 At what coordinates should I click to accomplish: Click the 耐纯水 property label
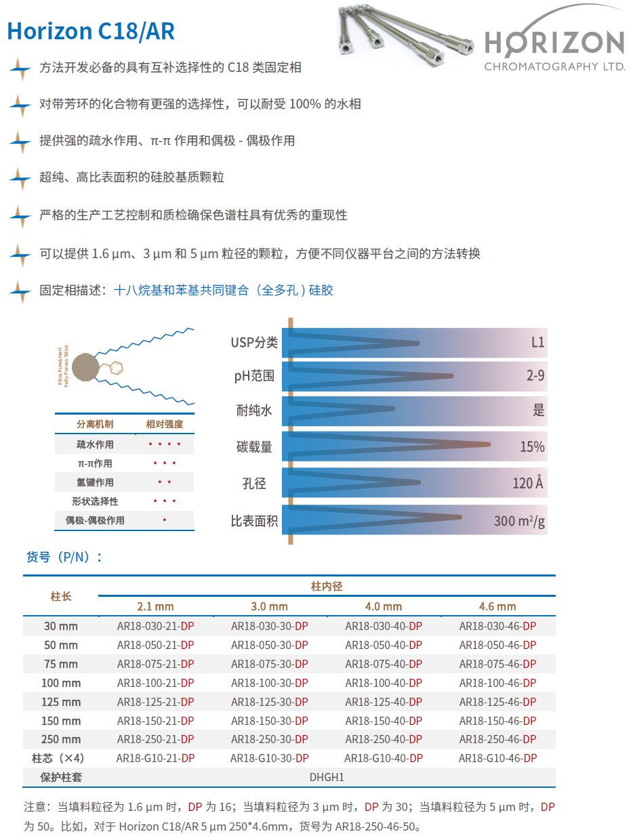[x=255, y=411]
